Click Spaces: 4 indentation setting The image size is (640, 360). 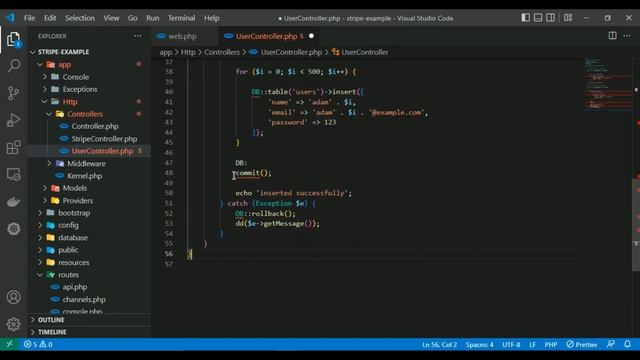480,344
